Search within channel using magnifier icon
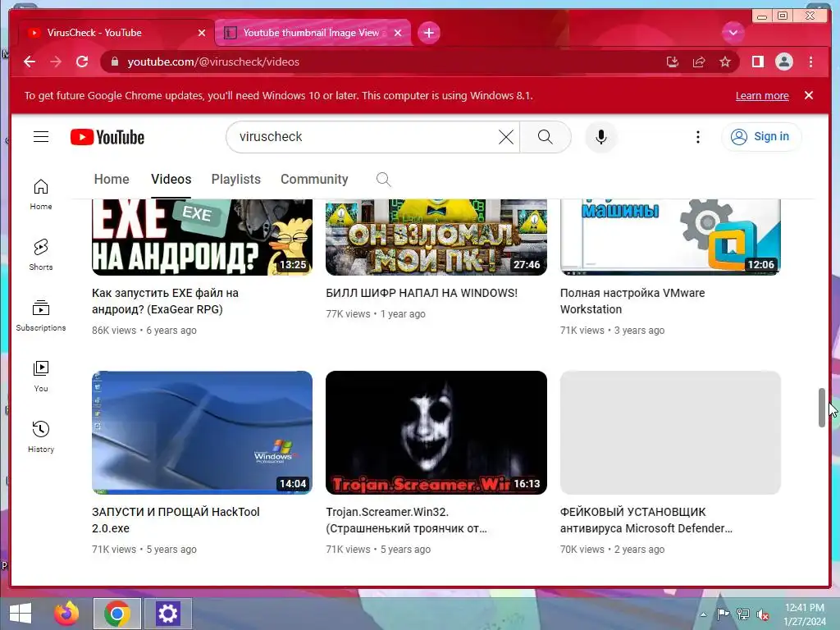This screenshot has width=840, height=630. pyautogui.click(x=384, y=180)
